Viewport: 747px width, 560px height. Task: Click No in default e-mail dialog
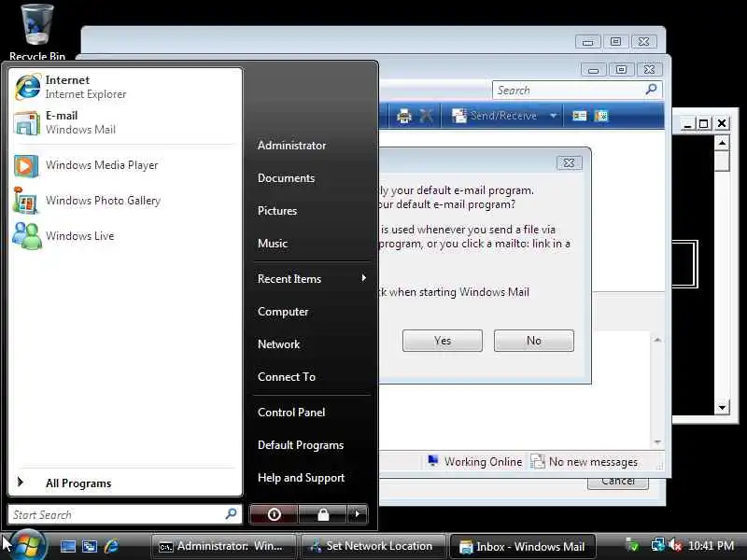tap(533, 341)
